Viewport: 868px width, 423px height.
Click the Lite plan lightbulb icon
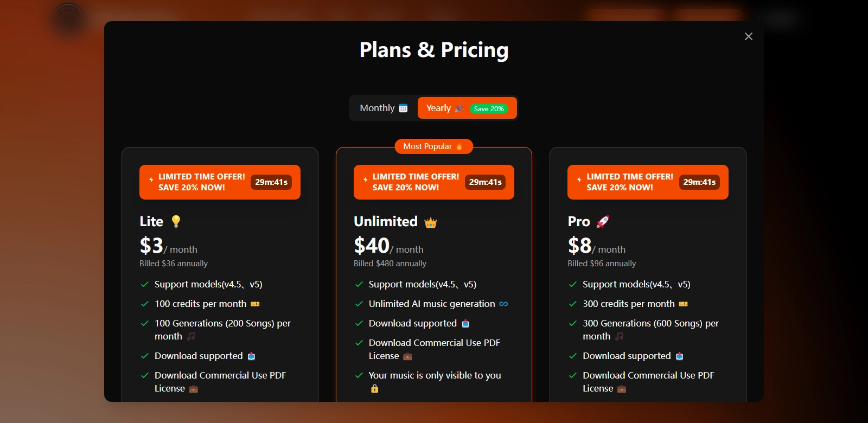click(176, 221)
